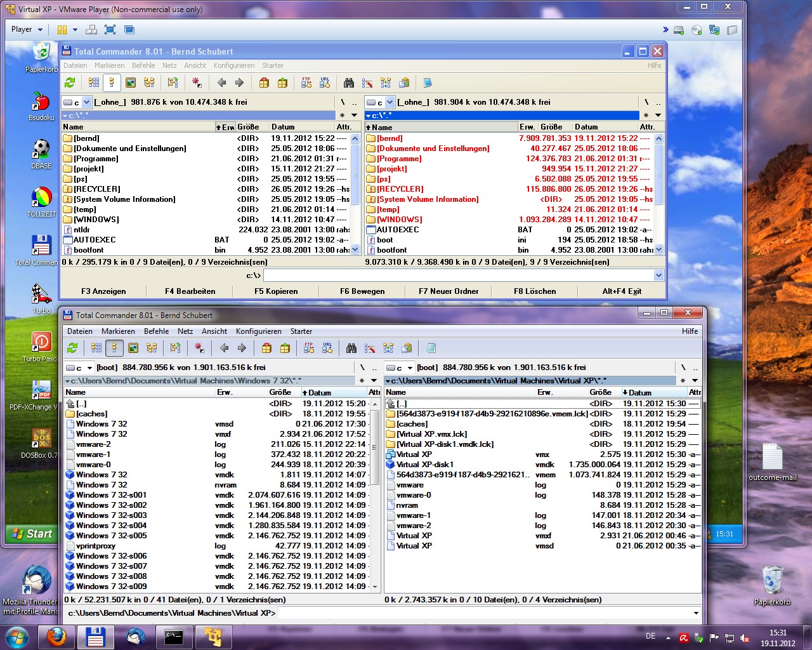The width and height of the screenshot is (812, 650).
Task: Click Forward arrow in upper Total Commander toolbar
Action: 239,83
